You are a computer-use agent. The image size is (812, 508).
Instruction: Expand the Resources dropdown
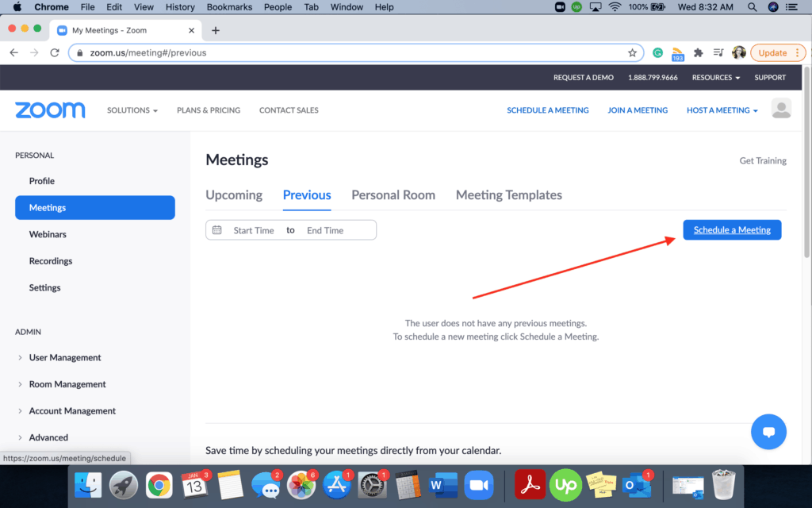(x=715, y=78)
